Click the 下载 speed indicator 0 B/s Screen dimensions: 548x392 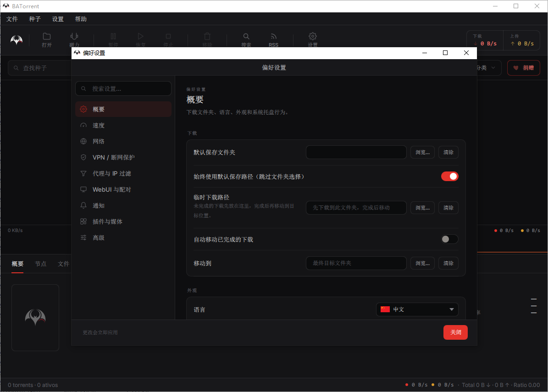pyautogui.click(x=485, y=40)
